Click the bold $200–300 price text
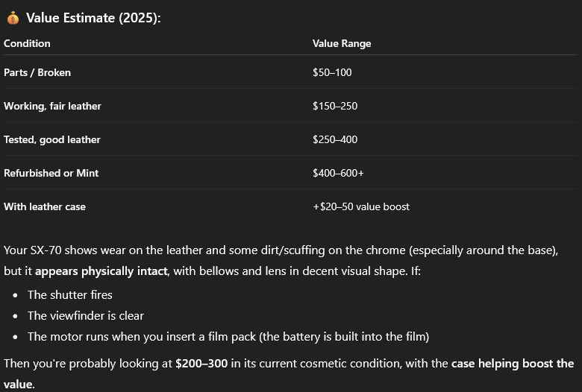Screen dimensions: 582x392 pyautogui.click(x=201, y=364)
